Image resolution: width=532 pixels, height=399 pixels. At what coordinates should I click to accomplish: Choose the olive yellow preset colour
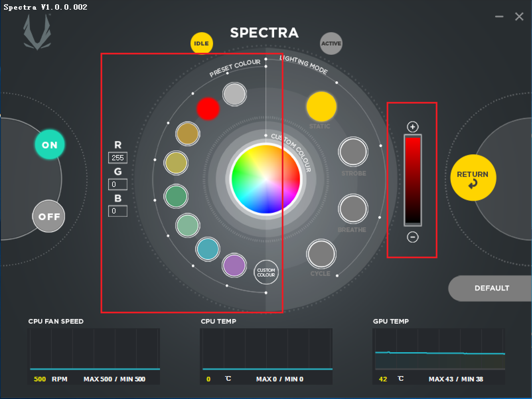click(x=176, y=163)
